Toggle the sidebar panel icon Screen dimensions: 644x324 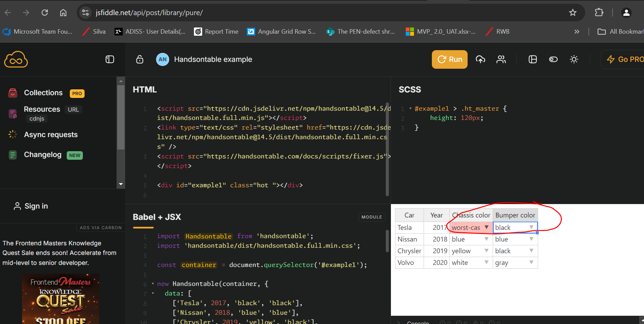pos(110,59)
